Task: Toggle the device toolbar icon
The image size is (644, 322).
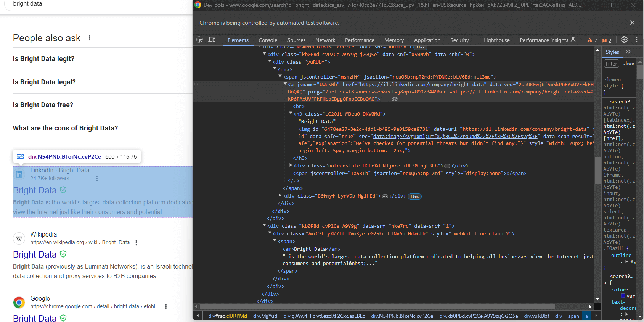Action: (212, 40)
